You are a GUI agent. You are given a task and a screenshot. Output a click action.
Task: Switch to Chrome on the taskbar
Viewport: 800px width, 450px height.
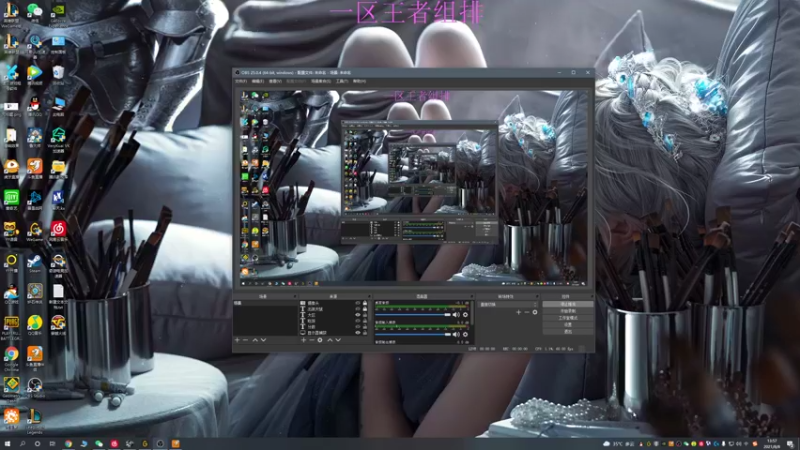(x=68, y=444)
